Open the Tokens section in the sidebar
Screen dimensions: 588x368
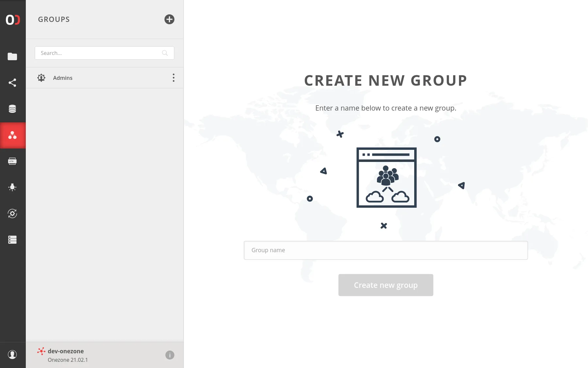coord(12,161)
